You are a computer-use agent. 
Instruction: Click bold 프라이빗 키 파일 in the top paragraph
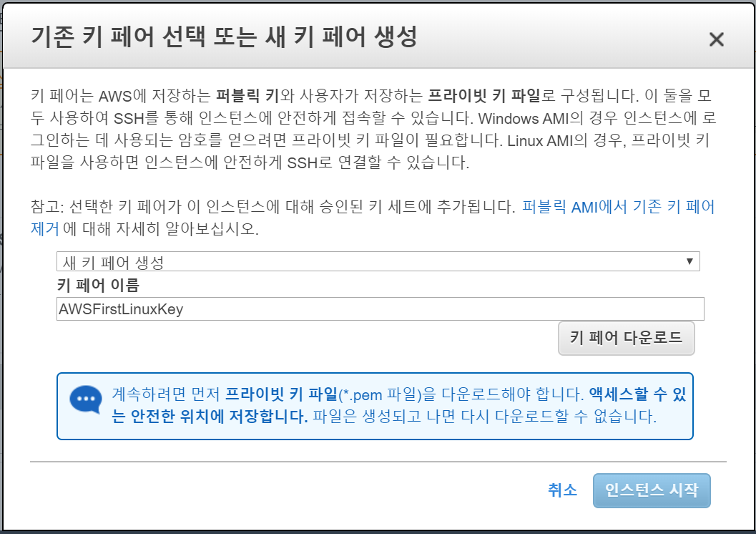click(x=484, y=95)
